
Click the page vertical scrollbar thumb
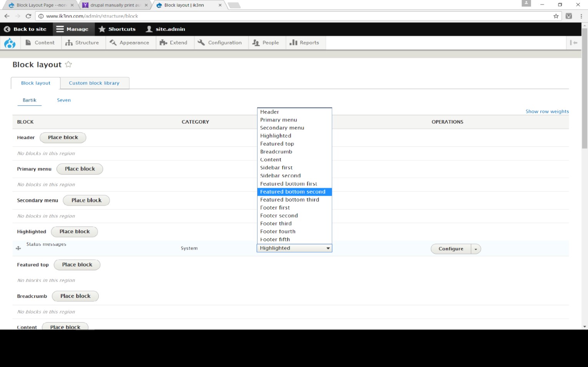coord(585,88)
